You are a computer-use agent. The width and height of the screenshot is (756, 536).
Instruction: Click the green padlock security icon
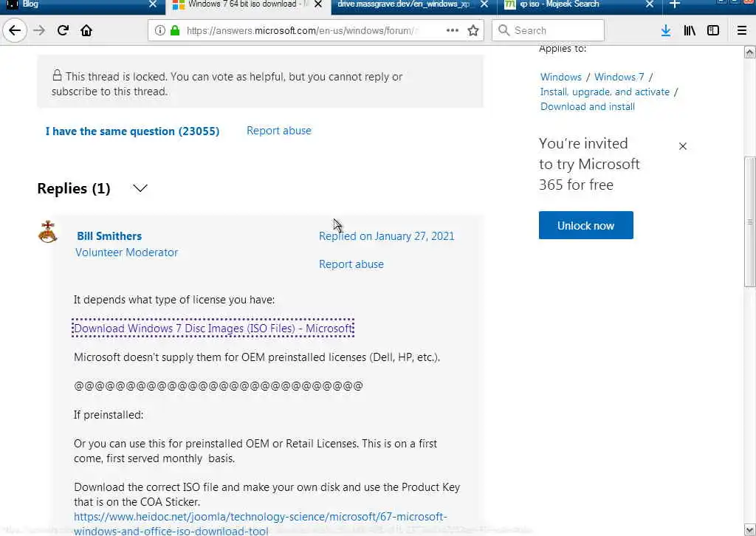175,30
